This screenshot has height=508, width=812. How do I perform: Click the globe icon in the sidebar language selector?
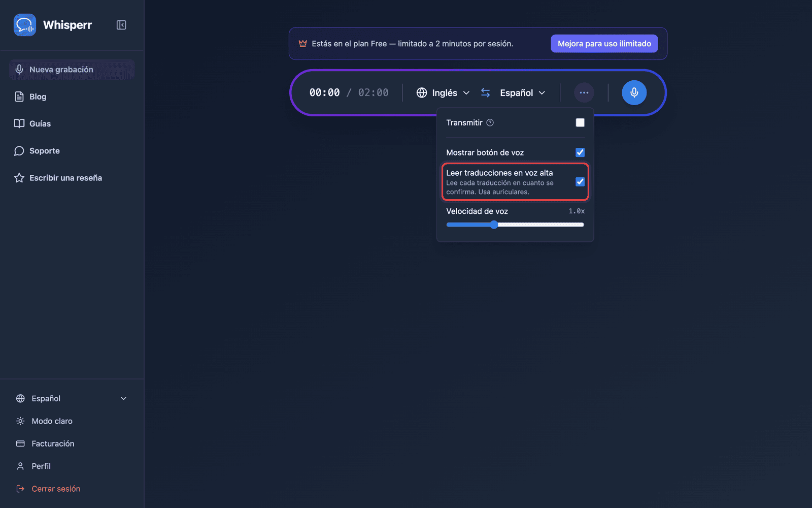(20, 398)
